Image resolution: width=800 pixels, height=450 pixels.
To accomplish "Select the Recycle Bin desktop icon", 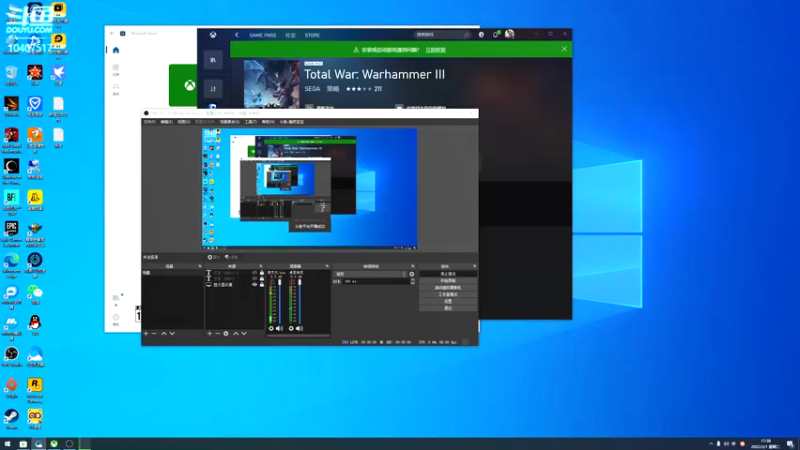I will coord(11,76).
